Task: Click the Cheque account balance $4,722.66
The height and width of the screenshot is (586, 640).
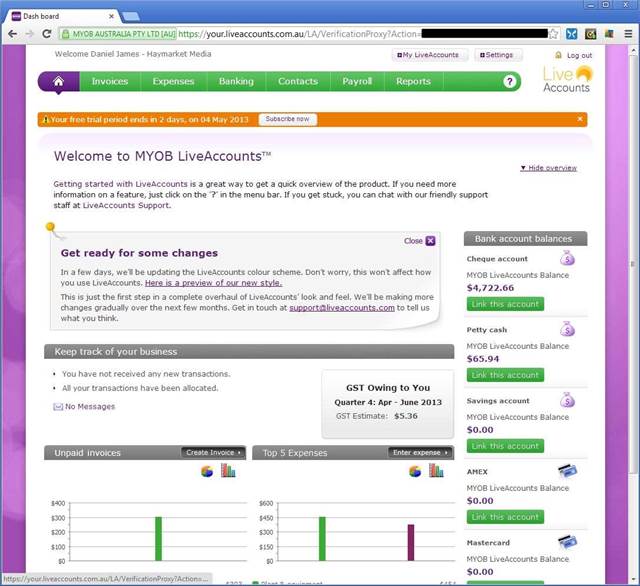Action: [x=491, y=288]
